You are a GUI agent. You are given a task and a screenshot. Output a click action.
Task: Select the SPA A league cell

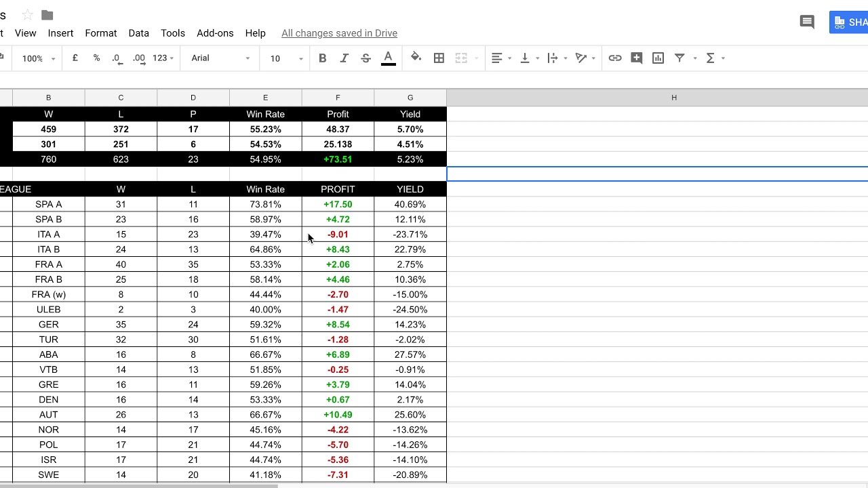click(x=48, y=204)
